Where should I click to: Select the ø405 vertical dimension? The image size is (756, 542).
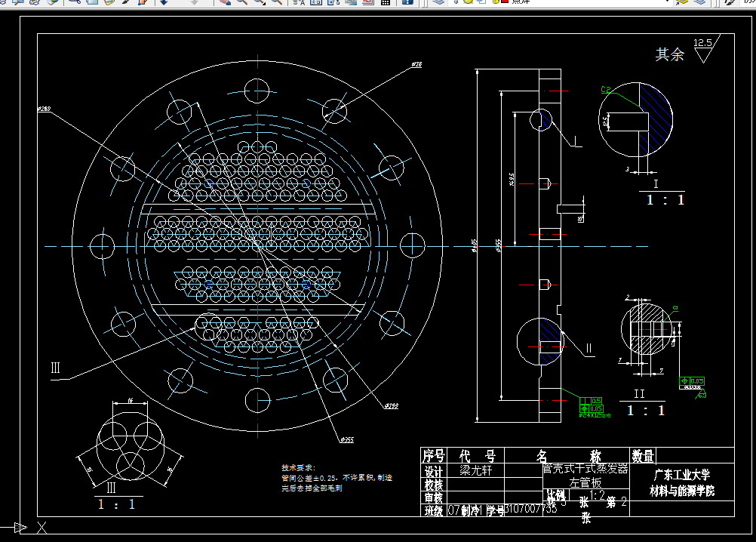click(474, 246)
